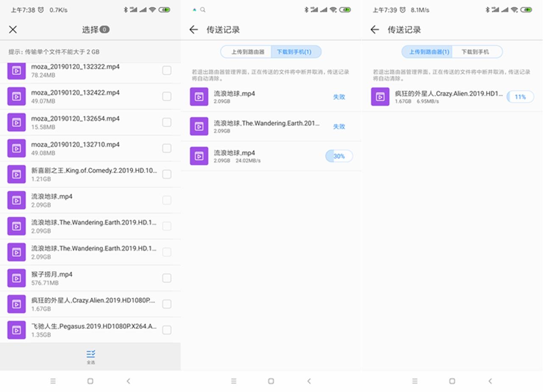Tap the video icon of 疯狂的外星人 upload entry
This screenshot has height=392, width=543.
click(x=380, y=96)
